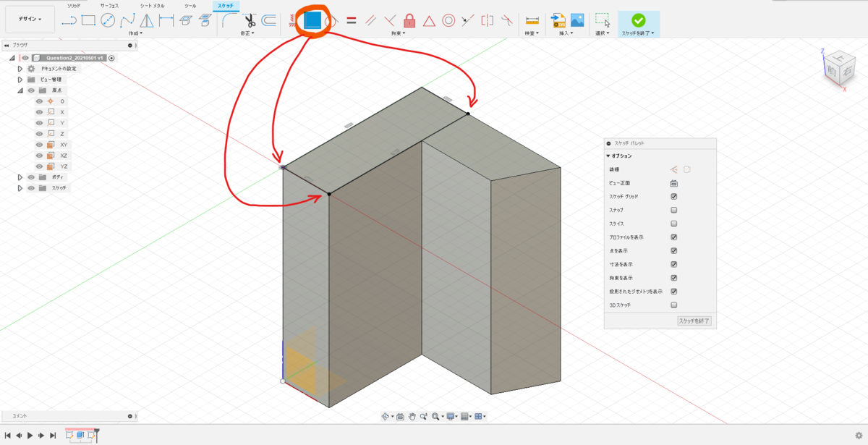Jump to timeline end
868x445 pixels.
pos(52,436)
